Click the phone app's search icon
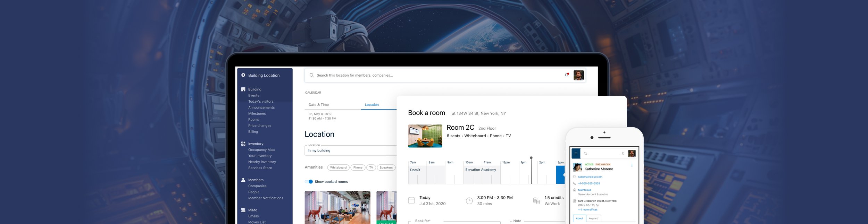The width and height of the screenshot is (868, 224). [x=585, y=154]
